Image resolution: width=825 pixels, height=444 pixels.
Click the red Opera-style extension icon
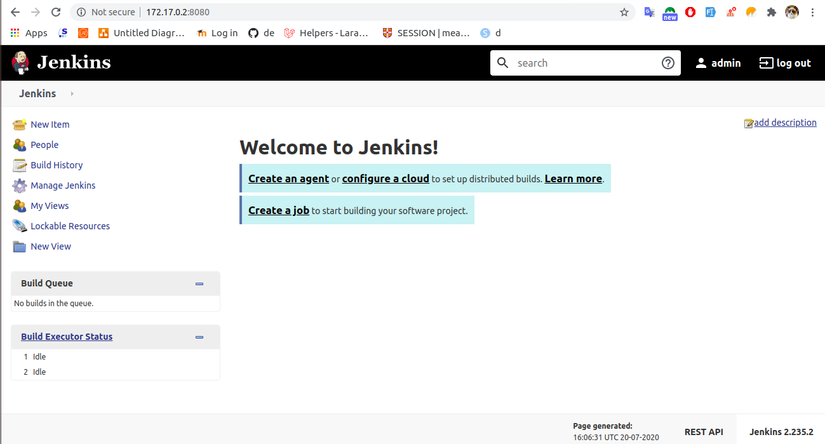pos(690,12)
